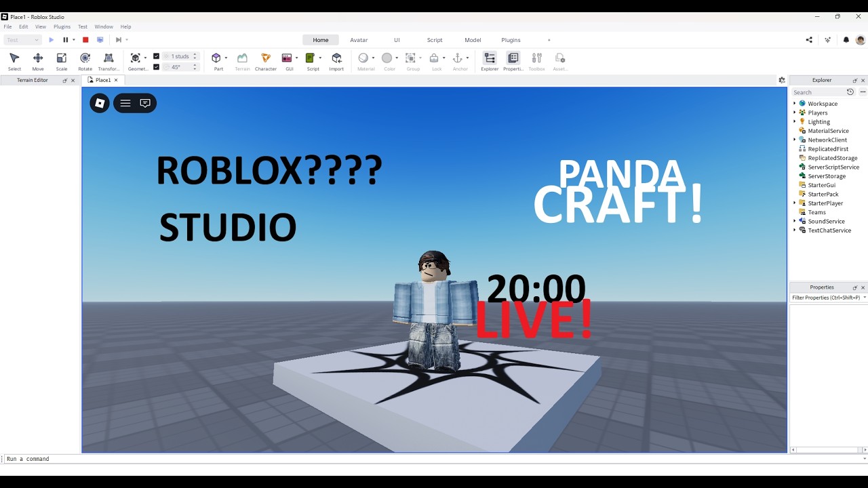868x488 pixels.
Task: Click the Import button
Action: (x=336, y=62)
